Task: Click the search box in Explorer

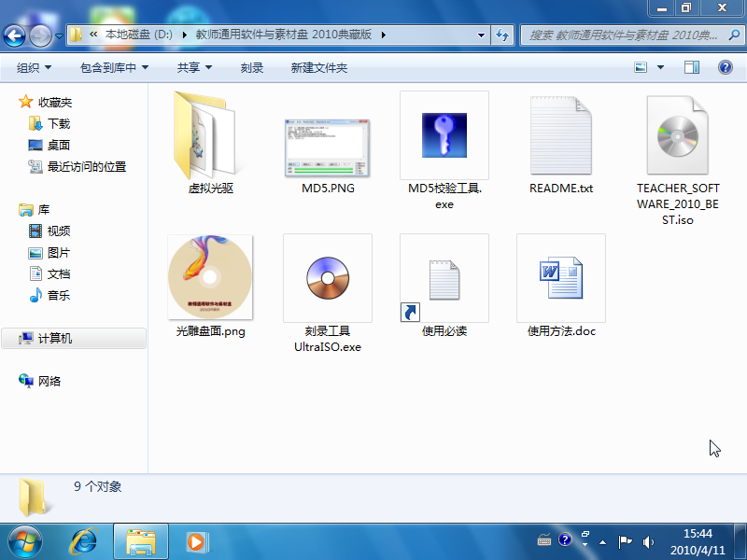Action: 623,35
